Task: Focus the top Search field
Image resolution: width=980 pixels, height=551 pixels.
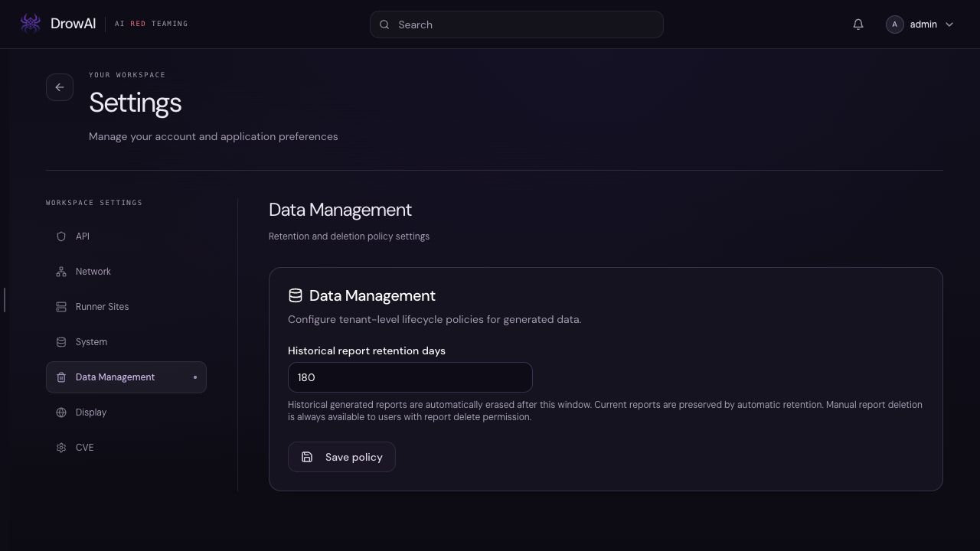Action: (x=517, y=24)
